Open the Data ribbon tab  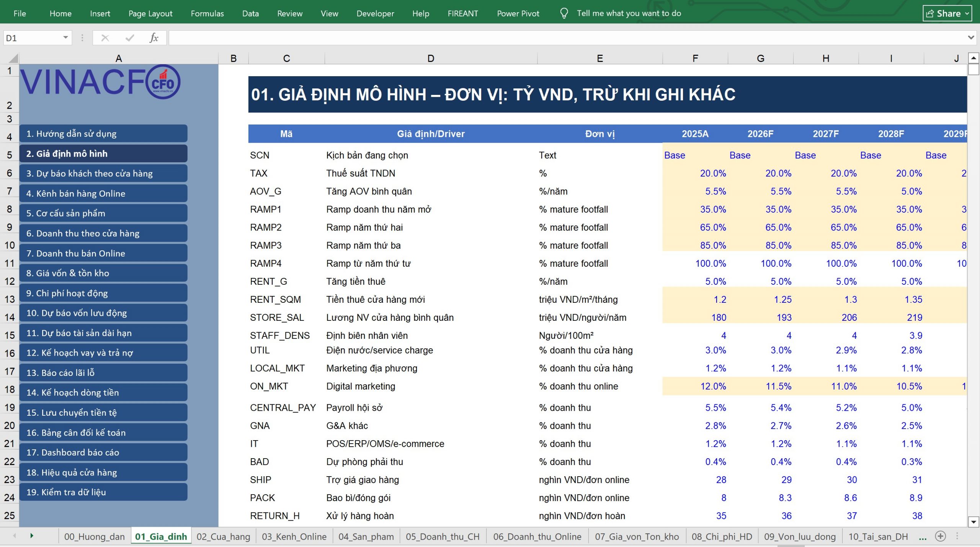[250, 13]
